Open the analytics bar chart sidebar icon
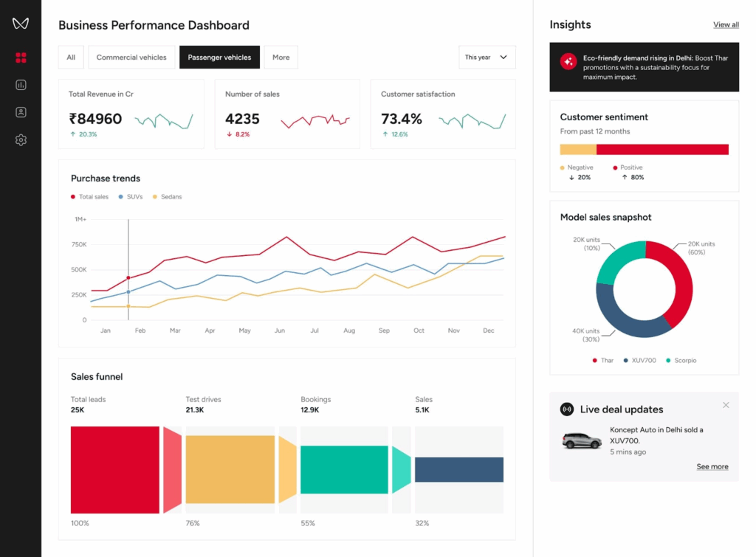Screen dimensions: 756x557 (21, 85)
